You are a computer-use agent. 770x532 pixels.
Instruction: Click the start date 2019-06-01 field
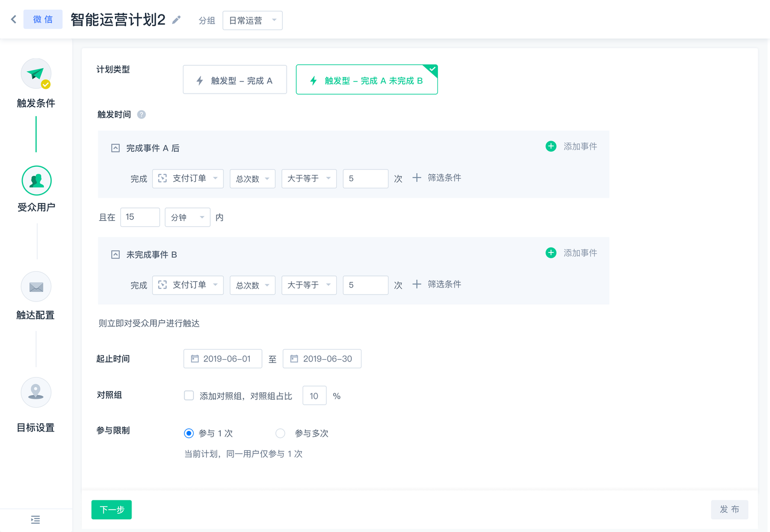[x=222, y=359]
